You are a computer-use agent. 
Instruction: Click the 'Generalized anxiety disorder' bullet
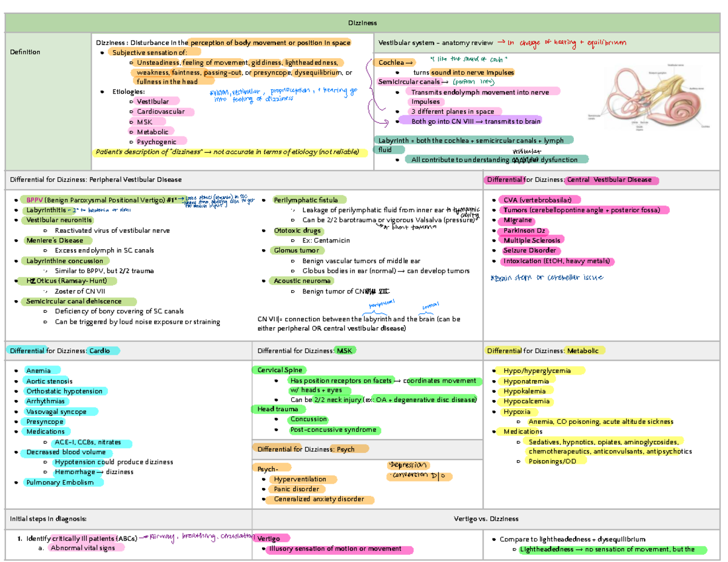319,500
